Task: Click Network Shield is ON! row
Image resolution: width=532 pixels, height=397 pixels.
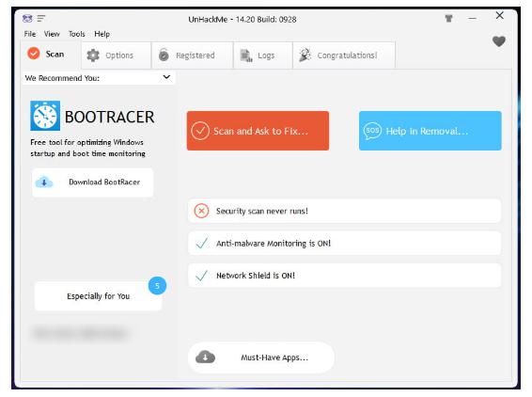Action: point(344,276)
